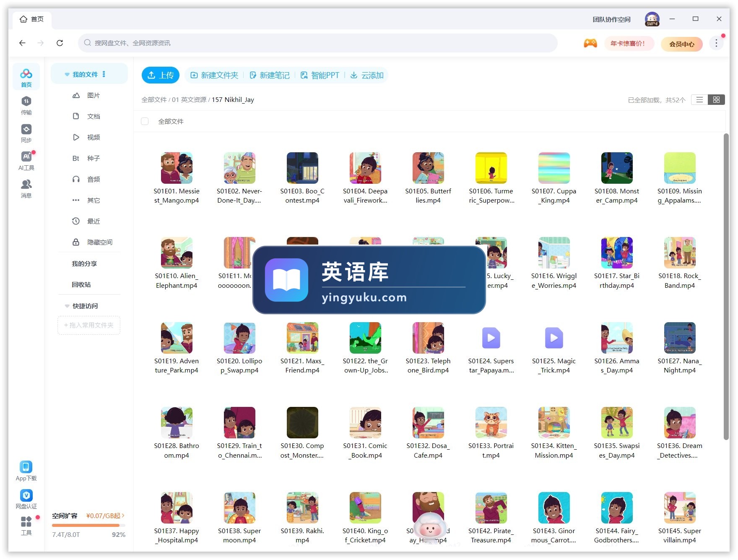
Task: Open 我的文件 more options dots
Action: [104, 74]
